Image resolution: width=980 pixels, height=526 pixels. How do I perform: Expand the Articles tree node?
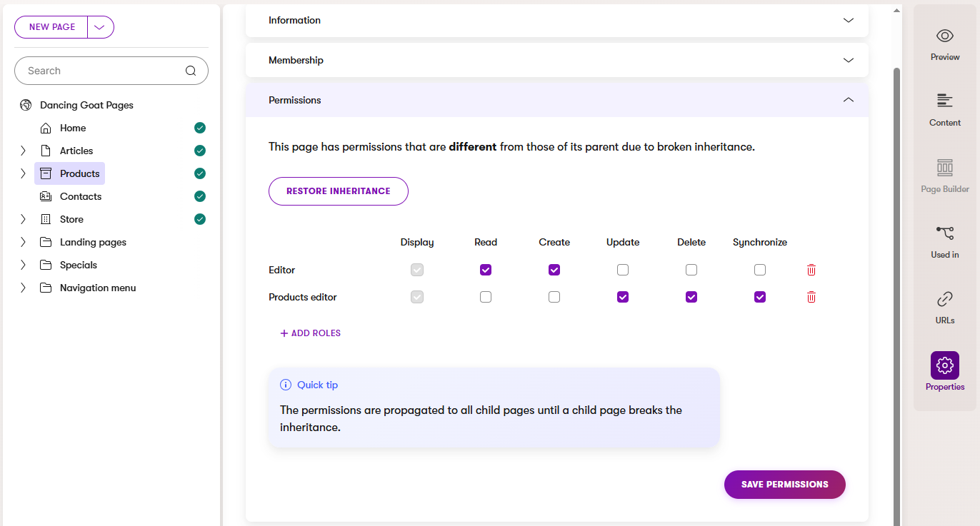(23, 151)
